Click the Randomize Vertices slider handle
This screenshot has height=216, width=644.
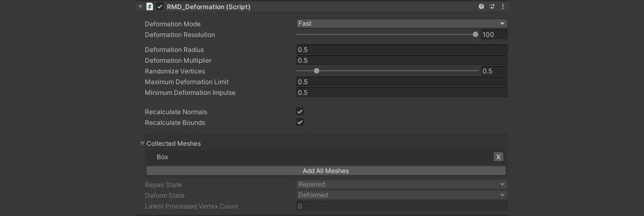(x=317, y=71)
